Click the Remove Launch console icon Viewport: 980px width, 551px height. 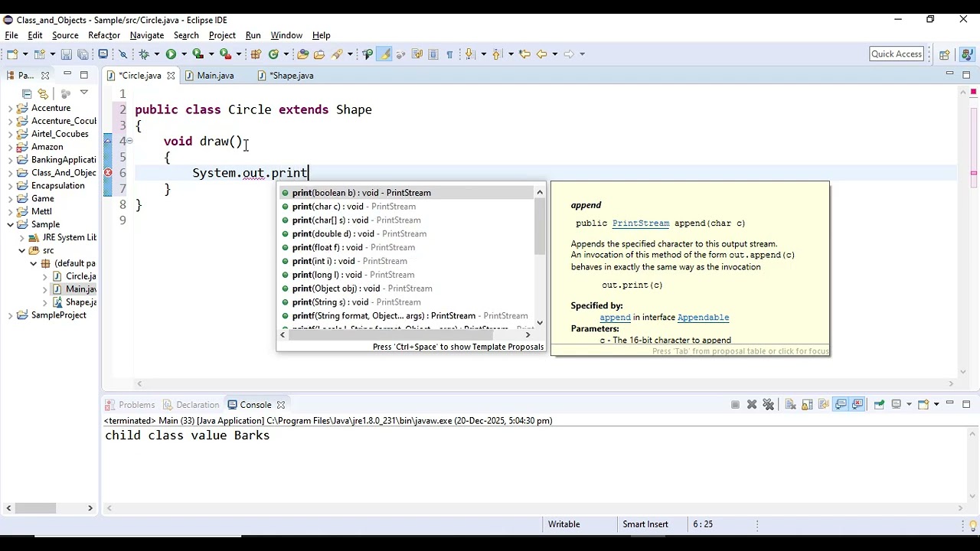752,405
